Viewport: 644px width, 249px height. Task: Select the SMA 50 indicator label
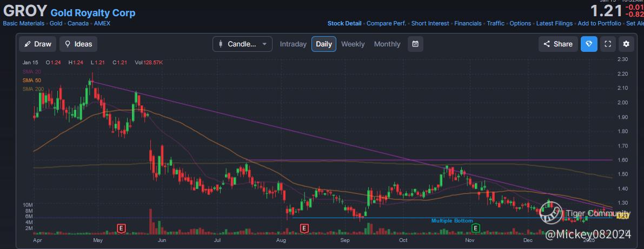(31, 80)
